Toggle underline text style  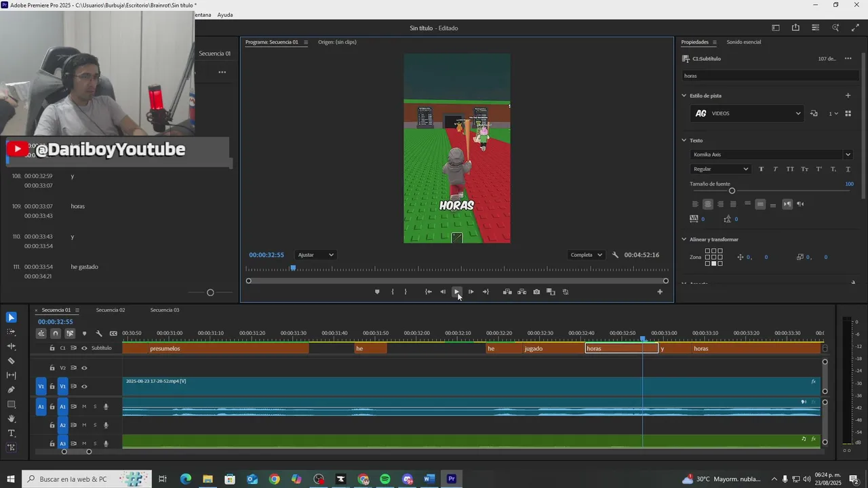click(847, 169)
